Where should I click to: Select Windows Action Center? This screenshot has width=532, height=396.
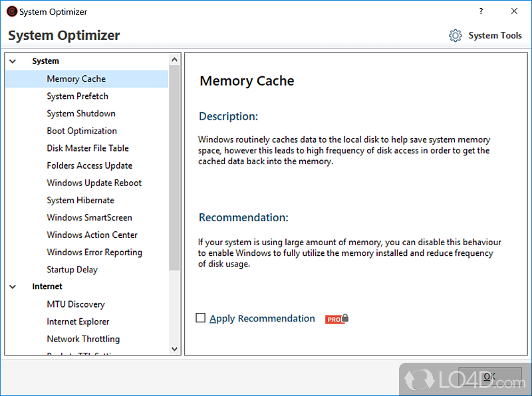coord(92,235)
